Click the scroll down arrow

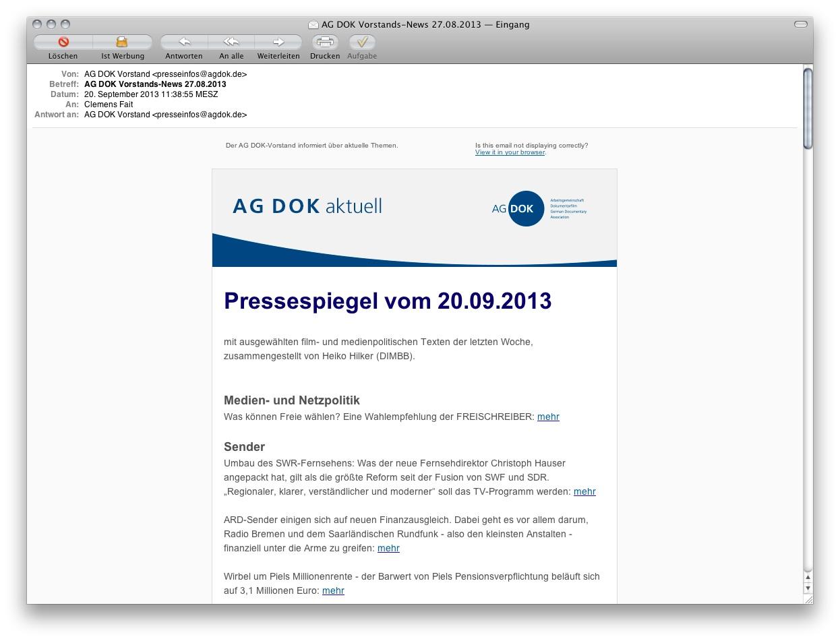[x=808, y=588]
